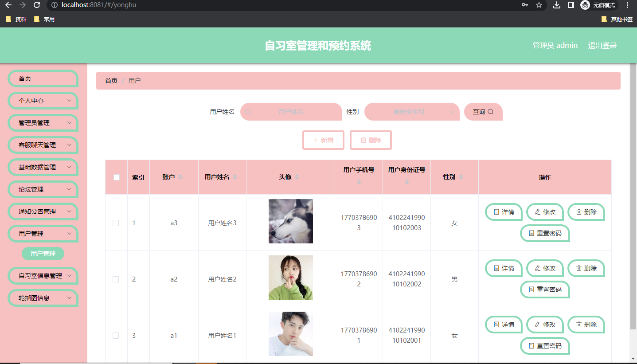Open 详情 for user a1

[504, 325]
